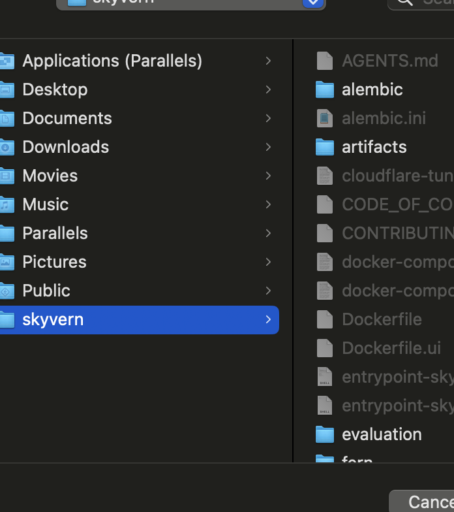Expand the Applications (Parallels) chevron
Image resolution: width=454 pixels, height=512 pixels.
(268, 61)
